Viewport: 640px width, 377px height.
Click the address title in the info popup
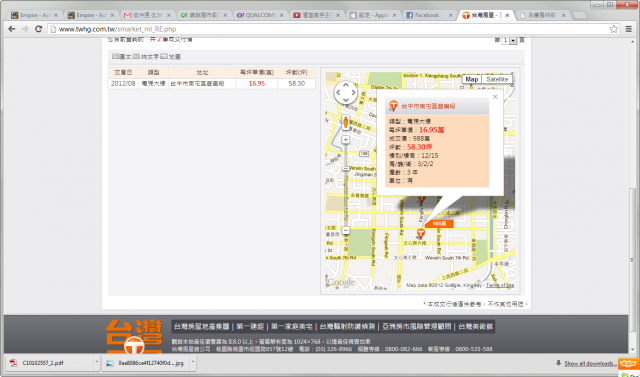click(428, 106)
